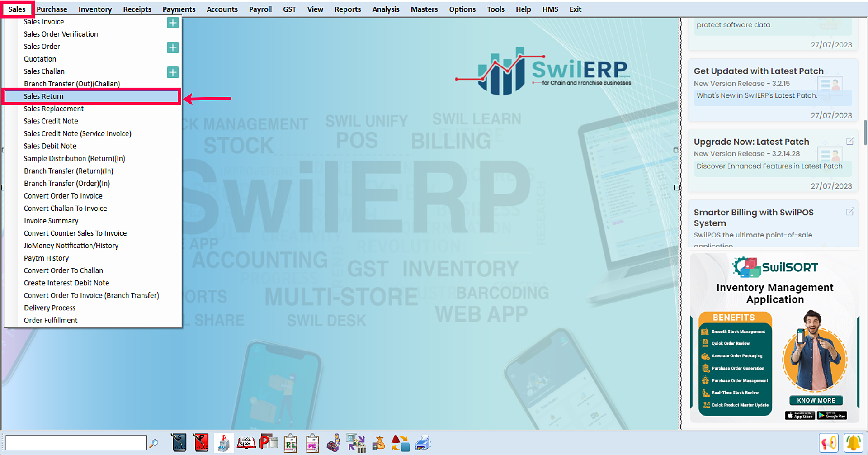The width and height of the screenshot is (868, 455).
Task: Click the search input field in bottom toolbar
Action: [x=76, y=443]
